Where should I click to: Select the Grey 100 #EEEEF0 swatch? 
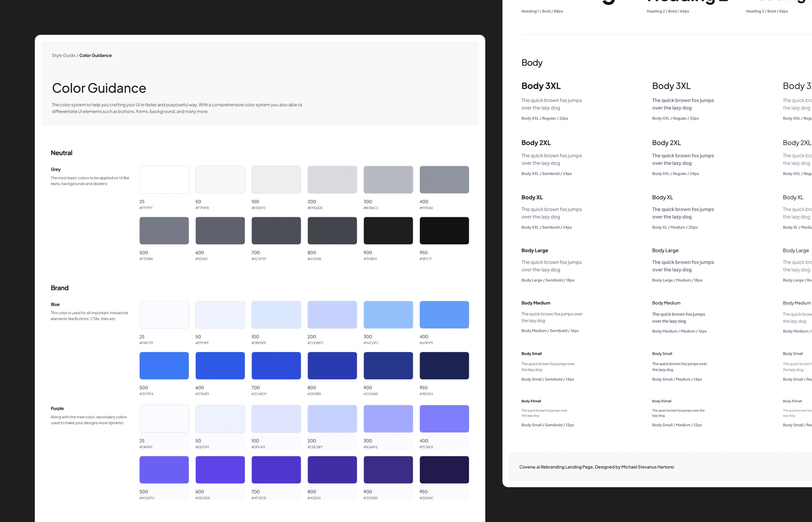click(276, 180)
